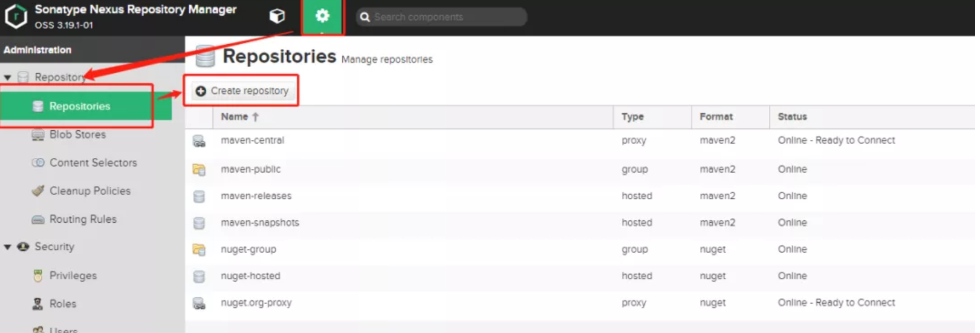
Task: Click the Security eye icon
Action: 23,246
